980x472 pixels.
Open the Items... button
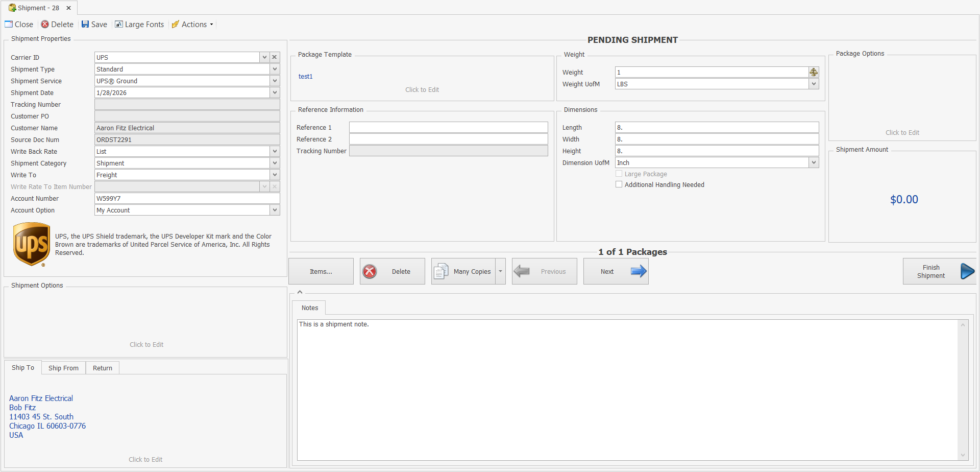[321, 271]
